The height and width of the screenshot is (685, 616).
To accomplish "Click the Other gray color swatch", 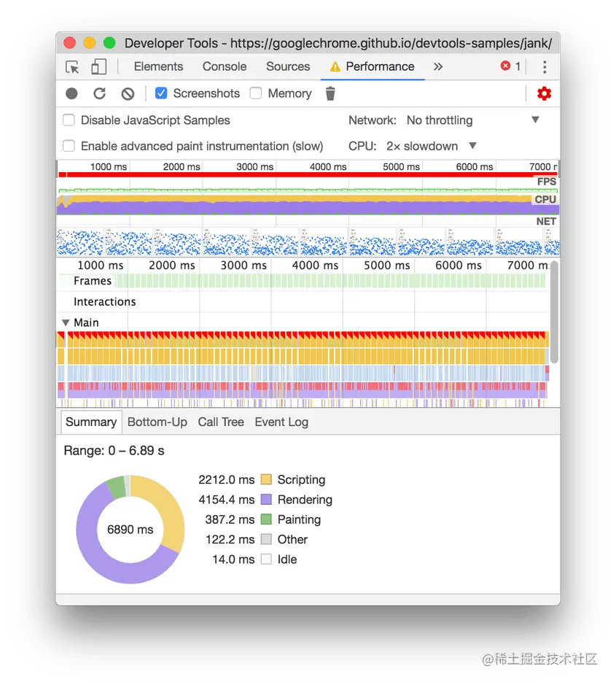I will click(x=266, y=539).
